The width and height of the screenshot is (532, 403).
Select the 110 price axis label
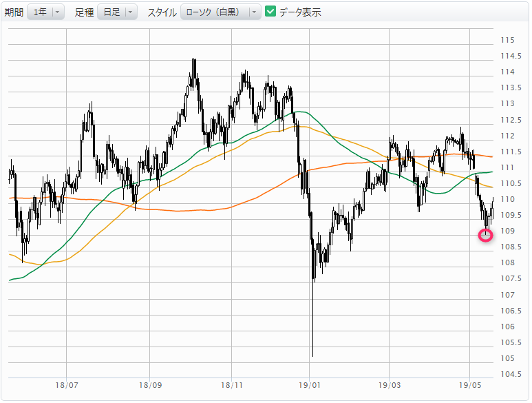pyautogui.click(x=507, y=199)
